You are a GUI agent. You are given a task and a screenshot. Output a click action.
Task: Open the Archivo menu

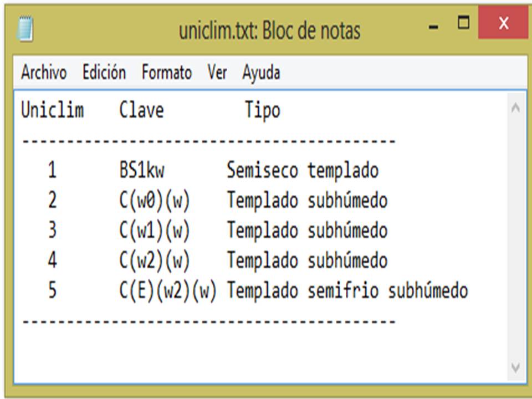tap(44, 73)
